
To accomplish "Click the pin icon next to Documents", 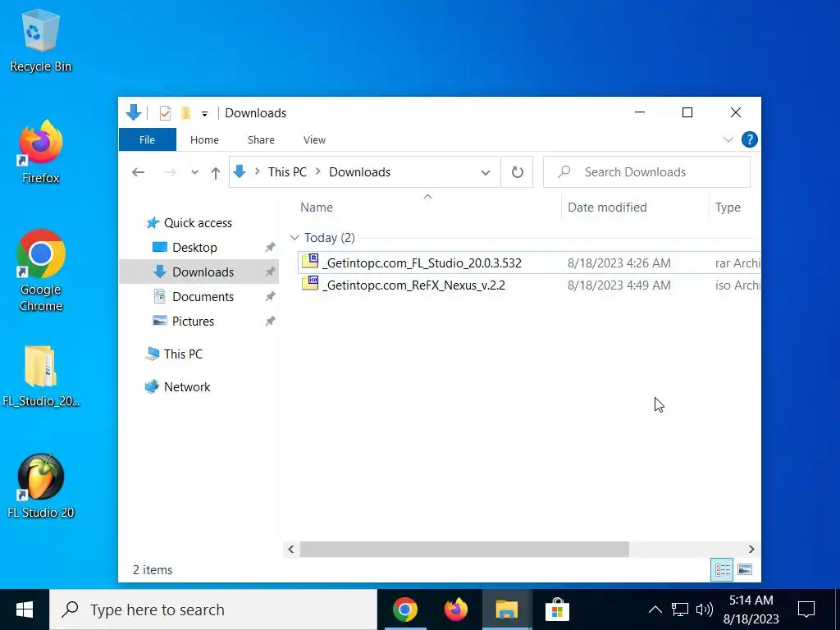I will pos(271,297).
